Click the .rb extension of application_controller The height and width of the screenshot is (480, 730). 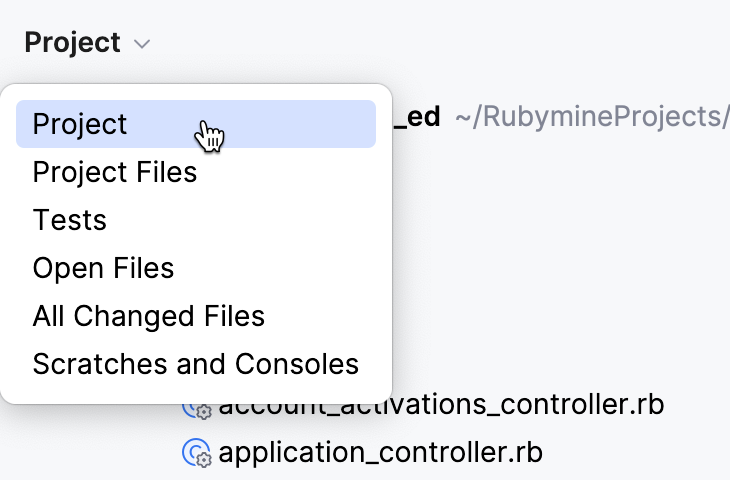point(526,453)
